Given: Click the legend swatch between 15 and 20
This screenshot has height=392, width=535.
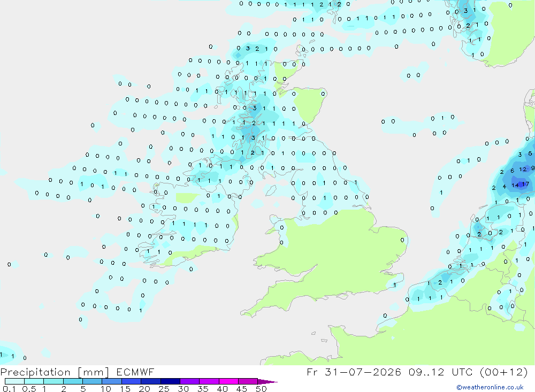Looking at the screenshot, I should tap(131, 381).
